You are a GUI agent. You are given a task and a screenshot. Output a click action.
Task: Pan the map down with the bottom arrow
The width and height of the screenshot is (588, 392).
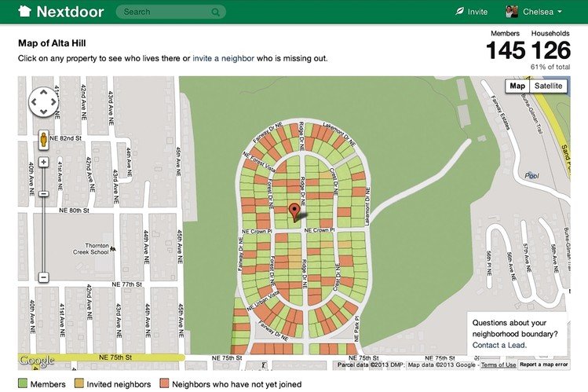pos(44,112)
